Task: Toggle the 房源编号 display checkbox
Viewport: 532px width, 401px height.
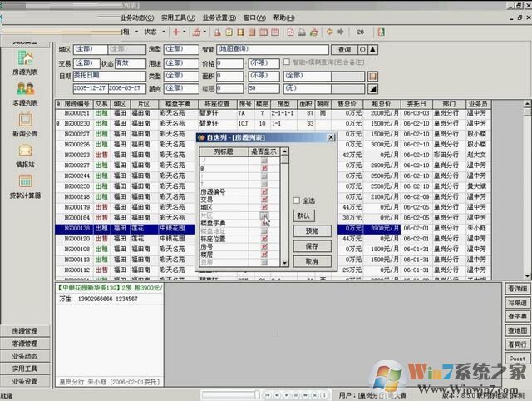Action: [x=264, y=191]
